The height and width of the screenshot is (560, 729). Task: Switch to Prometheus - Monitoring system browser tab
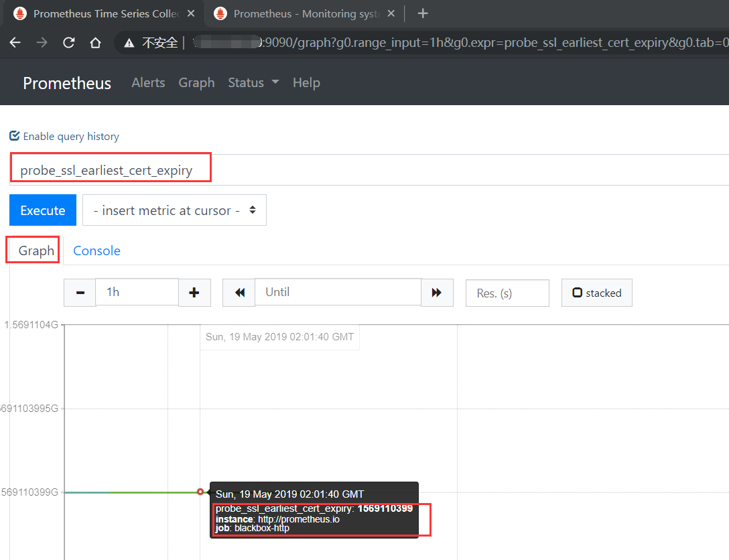pyautogui.click(x=304, y=14)
